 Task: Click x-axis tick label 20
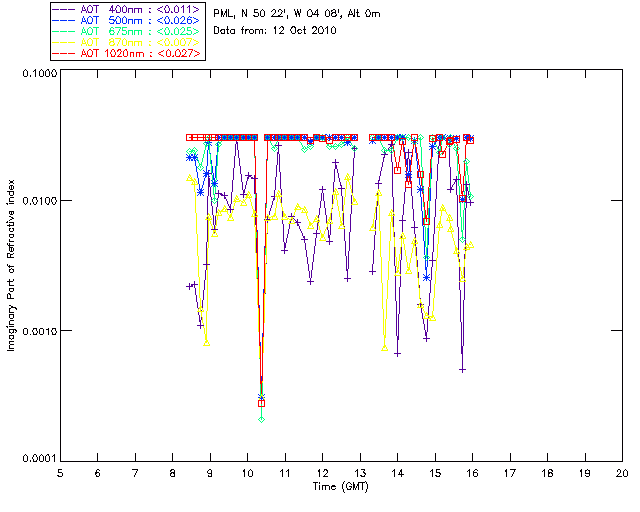[622, 473]
